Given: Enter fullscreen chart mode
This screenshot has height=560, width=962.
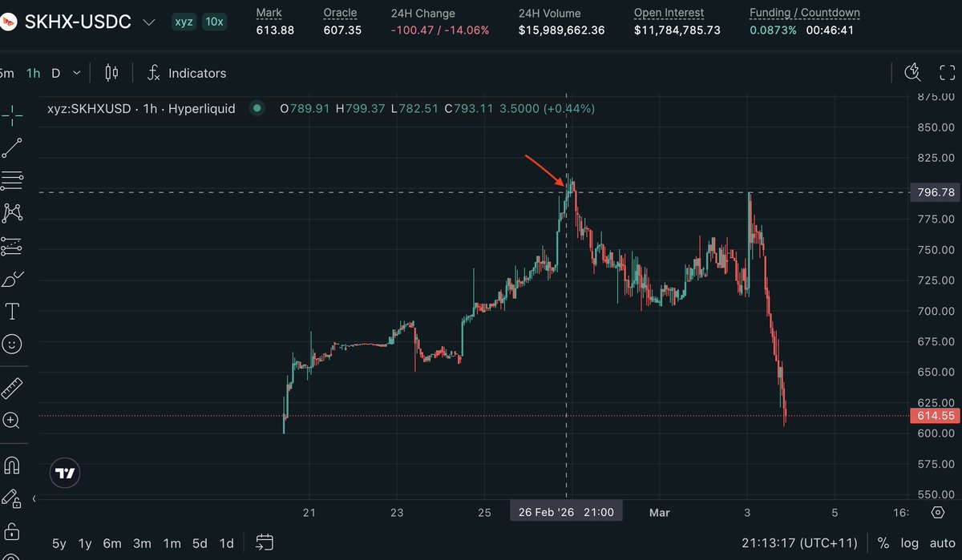Looking at the screenshot, I should click(x=947, y=73).
